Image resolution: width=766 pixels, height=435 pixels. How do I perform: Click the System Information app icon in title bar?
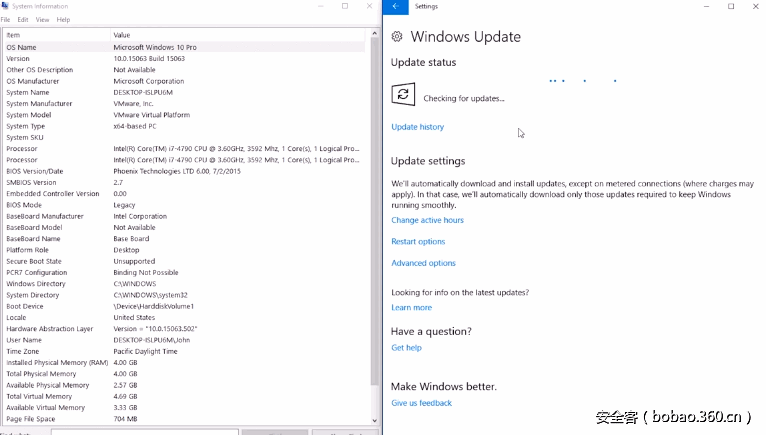click(5, 6)
